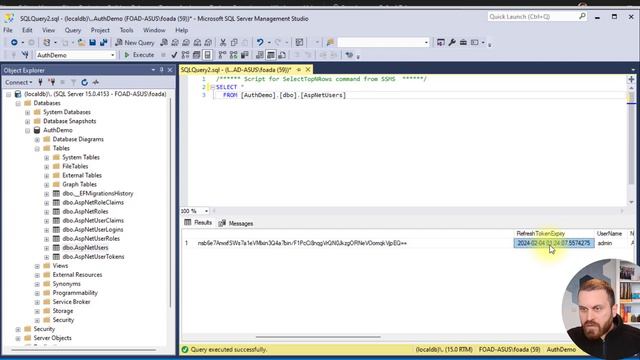
Task: Click the Open File folder icon
Action: (82, 42)
